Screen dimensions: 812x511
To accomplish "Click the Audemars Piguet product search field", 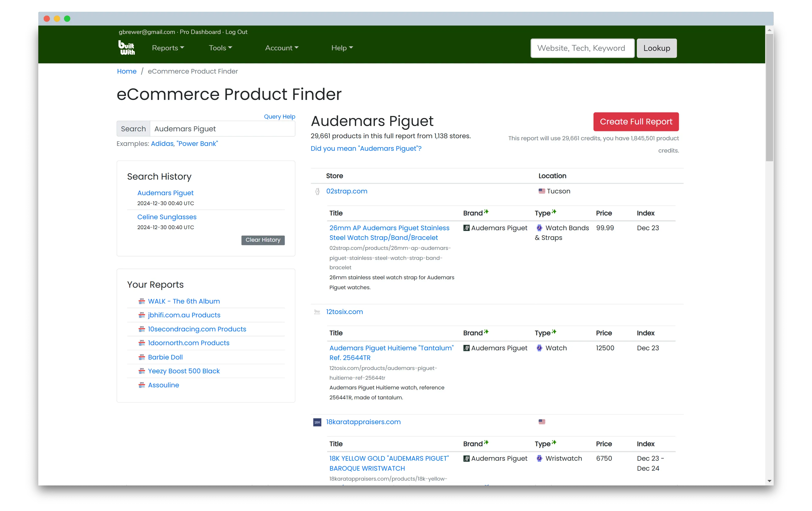I will click(222, 129).
